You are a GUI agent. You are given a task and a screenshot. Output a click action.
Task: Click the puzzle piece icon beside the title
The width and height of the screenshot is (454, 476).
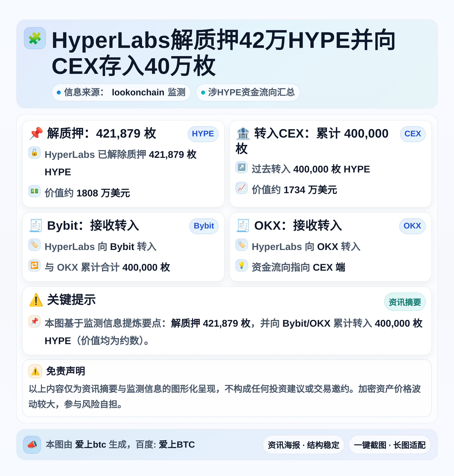35,38
